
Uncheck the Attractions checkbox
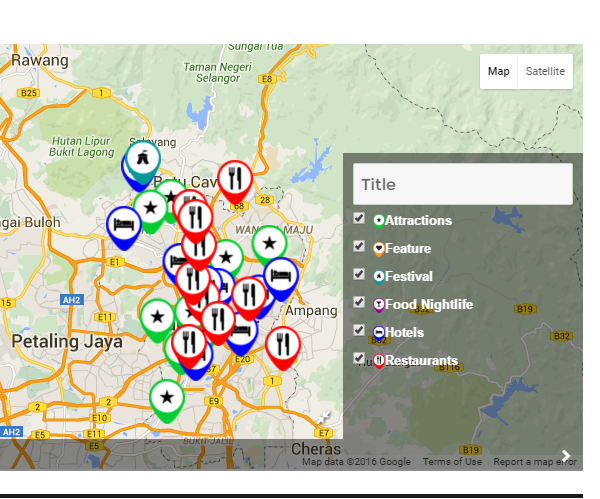359,218
